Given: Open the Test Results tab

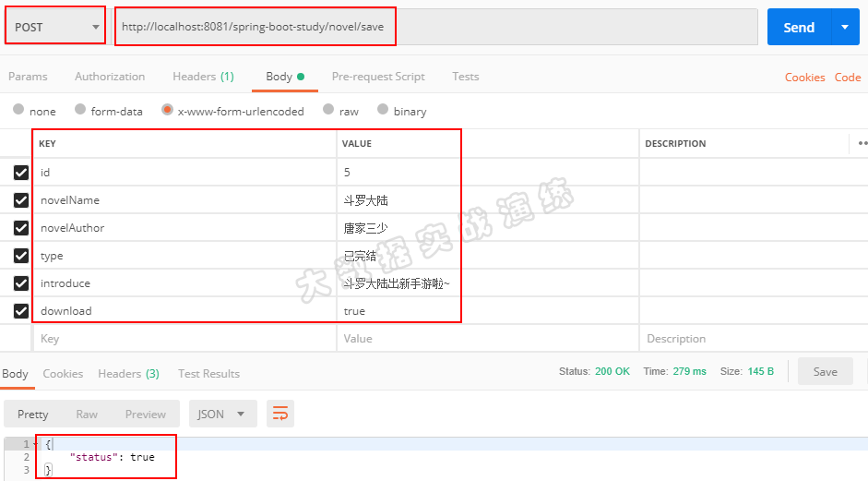Looking at the screenshot, I should point(208,374).
